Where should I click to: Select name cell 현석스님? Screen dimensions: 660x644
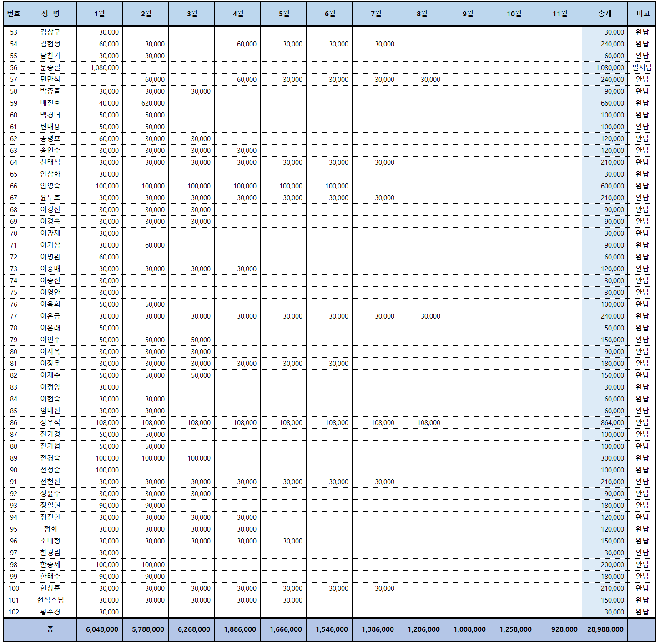[50, 600]
